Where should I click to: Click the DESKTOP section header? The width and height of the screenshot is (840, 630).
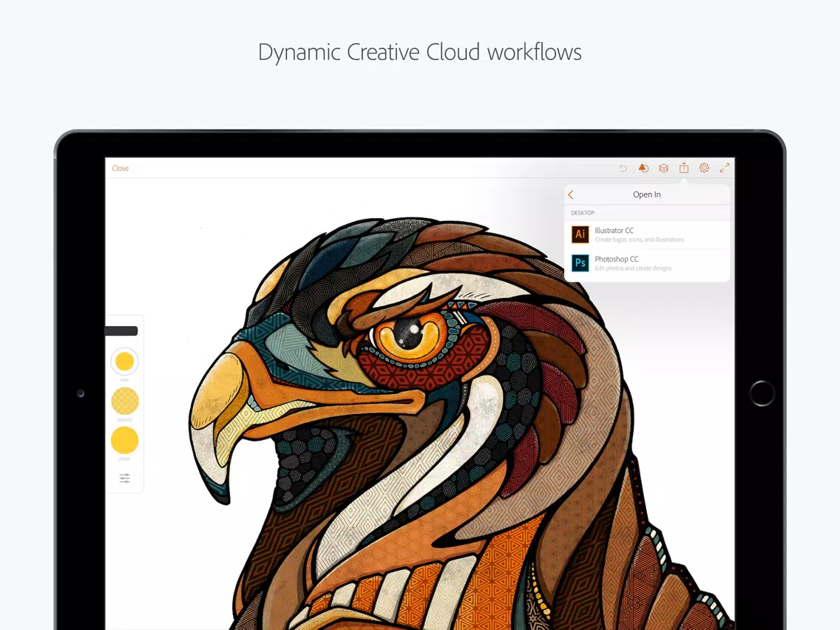pyautogui.click(x=583, y=213)
